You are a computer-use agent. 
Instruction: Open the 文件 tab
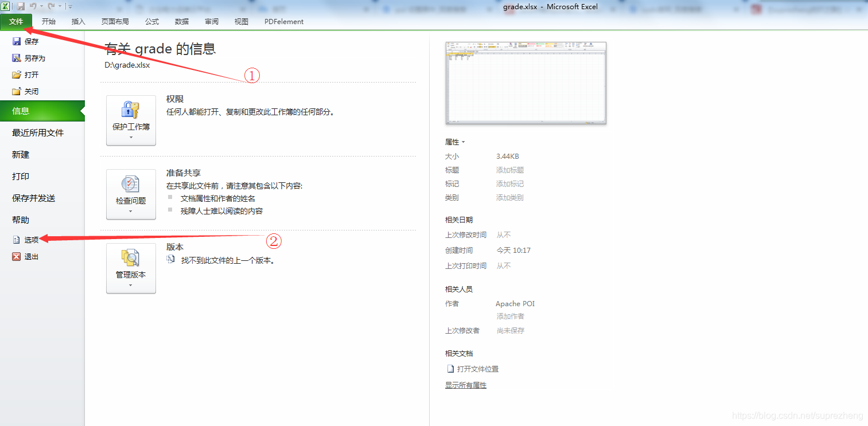pyautogui.click(x=16, y=21)
